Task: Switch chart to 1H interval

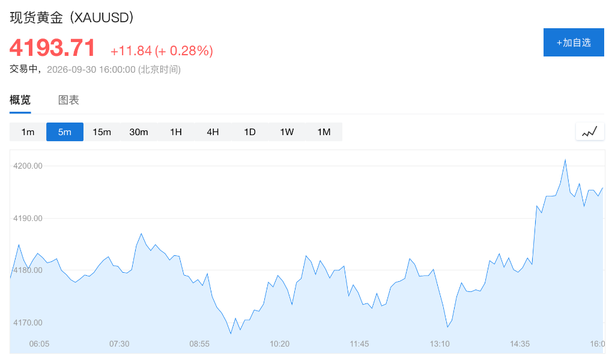Action: point(176,132)
